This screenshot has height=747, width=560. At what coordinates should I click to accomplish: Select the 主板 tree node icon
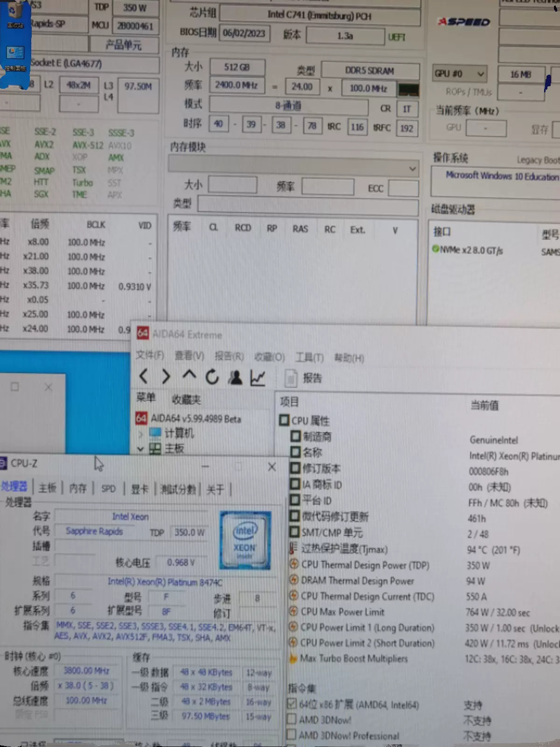point(155,449)
